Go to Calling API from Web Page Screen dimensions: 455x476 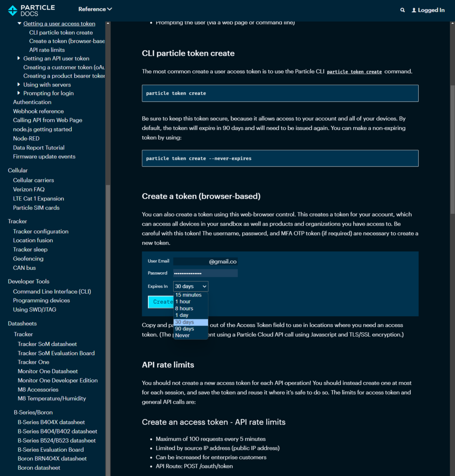click(x=48, y=120)
